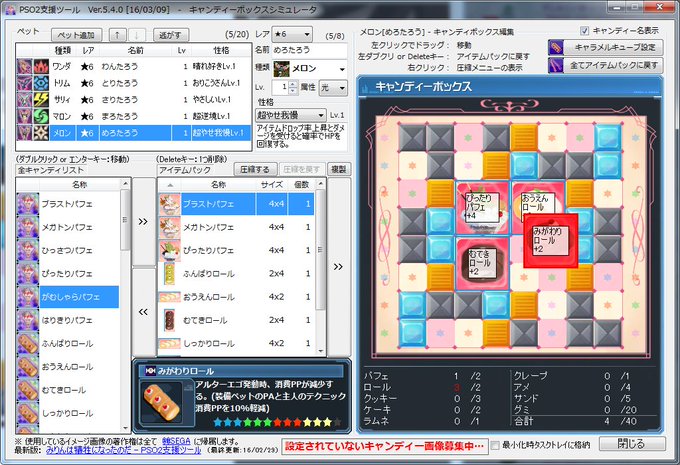
Task: Select むてきロール candy on the board
Action: pos(482,263)
